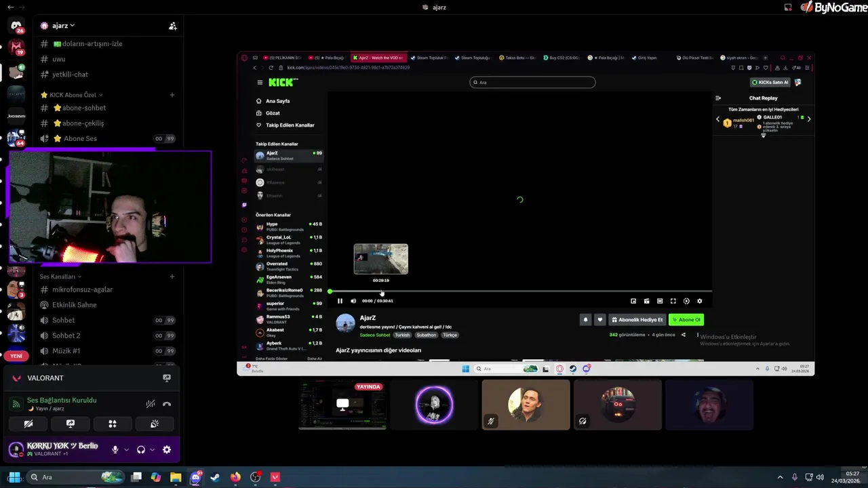Click YENİ unread mentions badge
This screenshot has width=868, height=488.
16,356
